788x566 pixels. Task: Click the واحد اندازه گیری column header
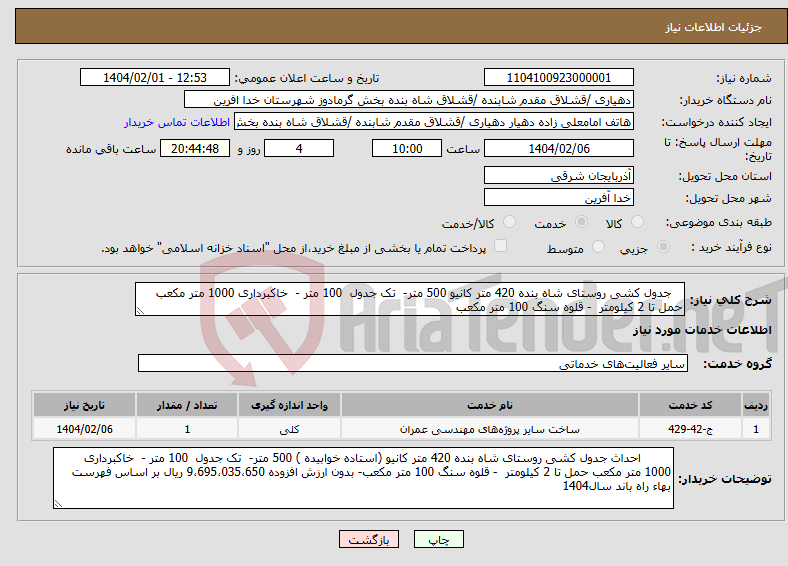coord(289,405)
